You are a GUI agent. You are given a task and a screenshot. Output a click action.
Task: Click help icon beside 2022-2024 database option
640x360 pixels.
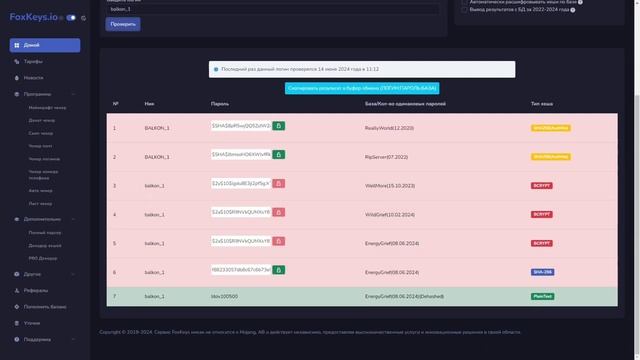point(573,10)
